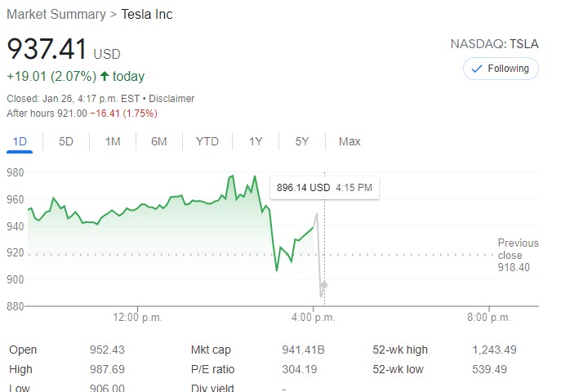Select the 6M chart tab
This screenshot has height=392, width=570.
[159, 141]
